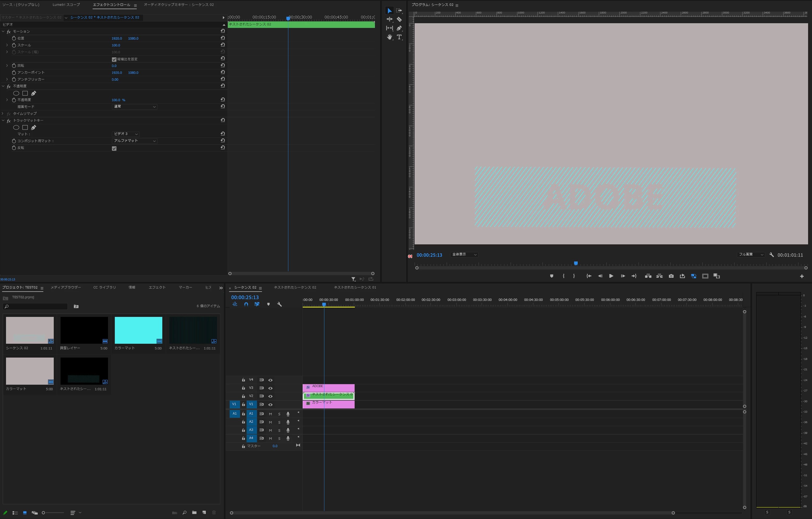Select the cyan カラーマット thumbnail

138,330
